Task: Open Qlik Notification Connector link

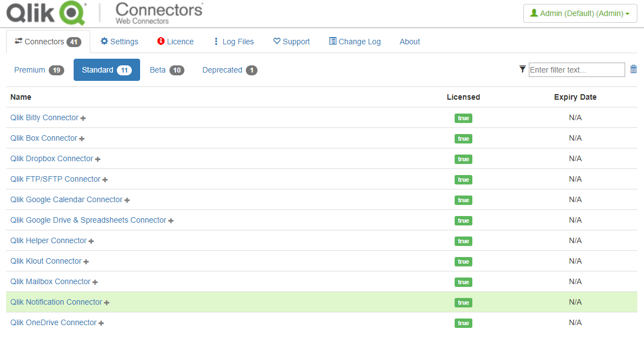Action: [x=56, y=302]
